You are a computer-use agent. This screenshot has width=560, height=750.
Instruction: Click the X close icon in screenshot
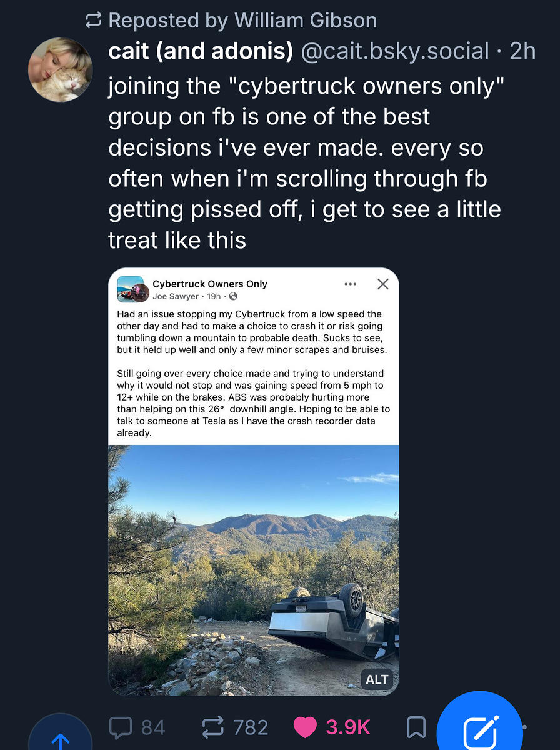click(383, 284)
